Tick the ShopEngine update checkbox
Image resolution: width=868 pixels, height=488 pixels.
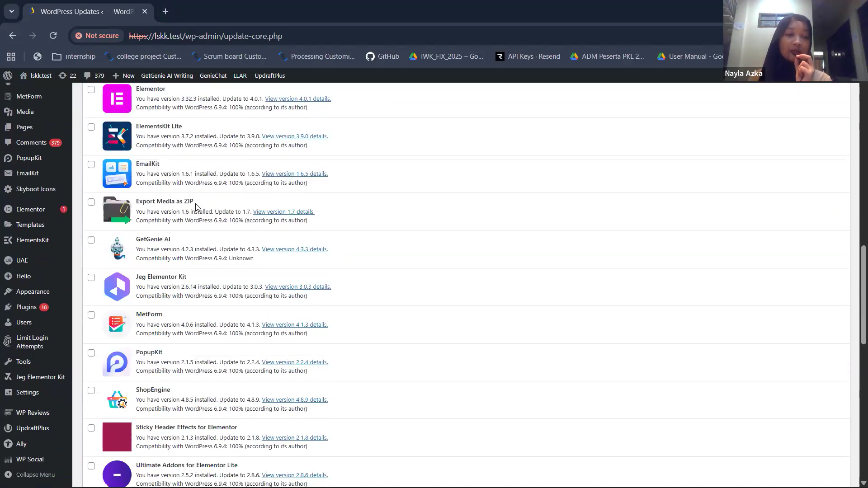click(91, 390)
